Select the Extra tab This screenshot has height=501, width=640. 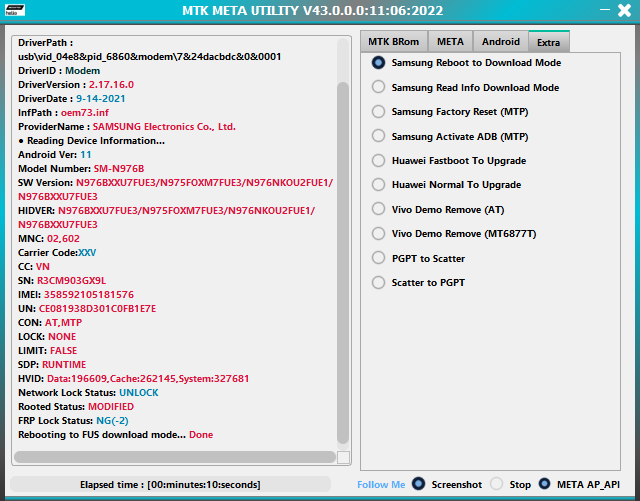549,42
